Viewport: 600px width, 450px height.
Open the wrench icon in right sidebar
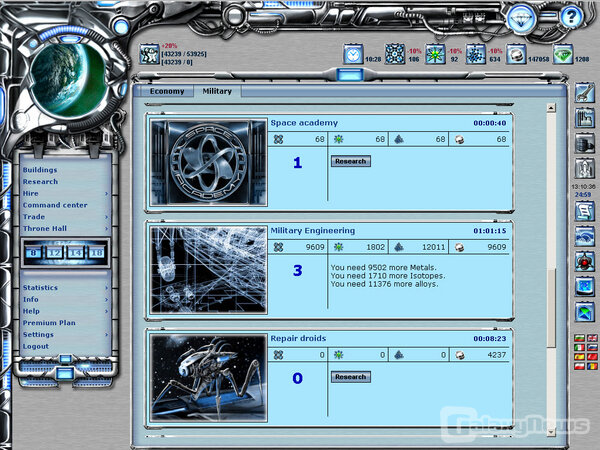(x=585, y=93)
